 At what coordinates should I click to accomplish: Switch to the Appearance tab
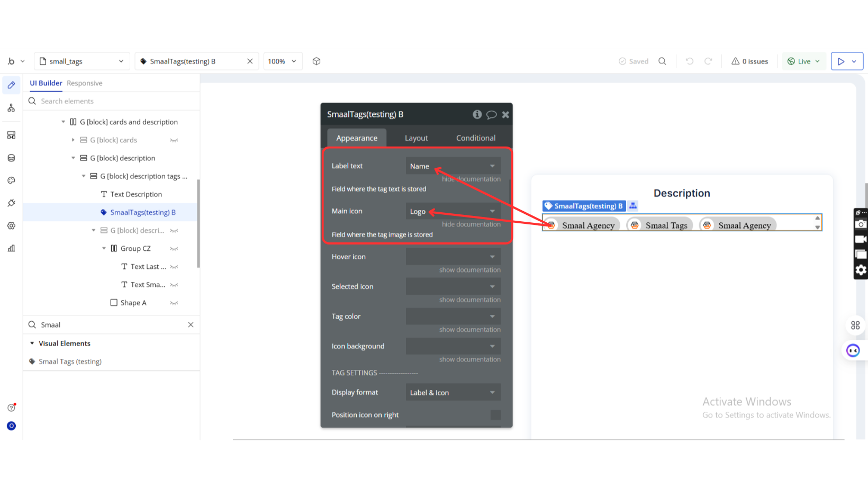357,138
